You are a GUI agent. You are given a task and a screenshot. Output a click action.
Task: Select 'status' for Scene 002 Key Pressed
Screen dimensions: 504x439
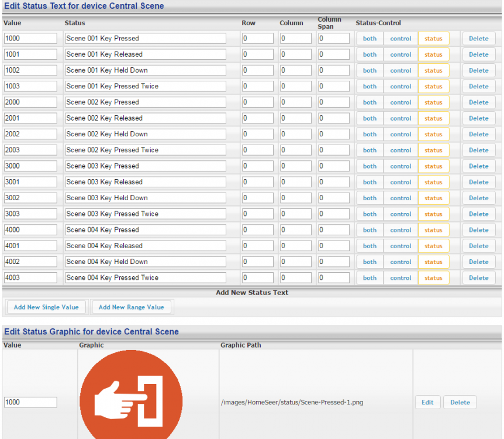click(433, 102)
